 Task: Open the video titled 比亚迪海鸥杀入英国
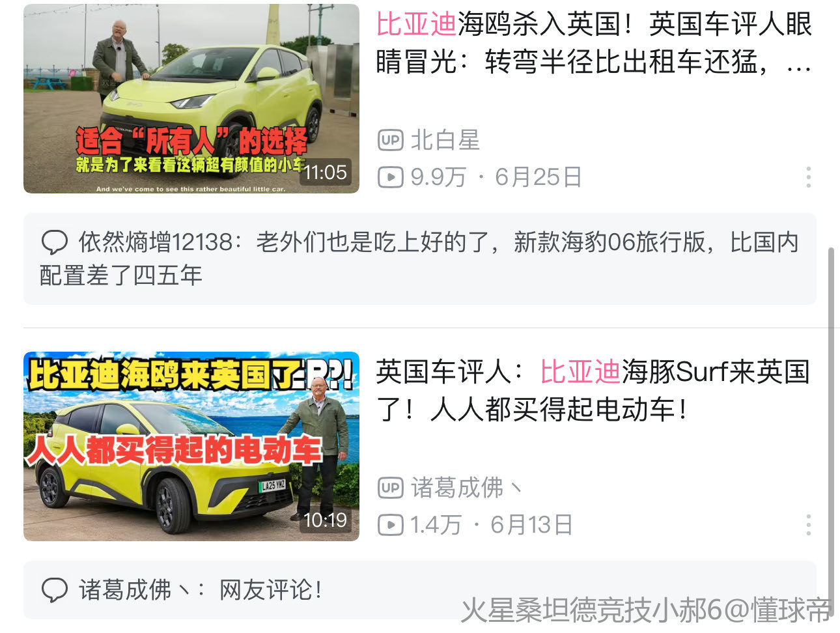click(x=595, y=43)
